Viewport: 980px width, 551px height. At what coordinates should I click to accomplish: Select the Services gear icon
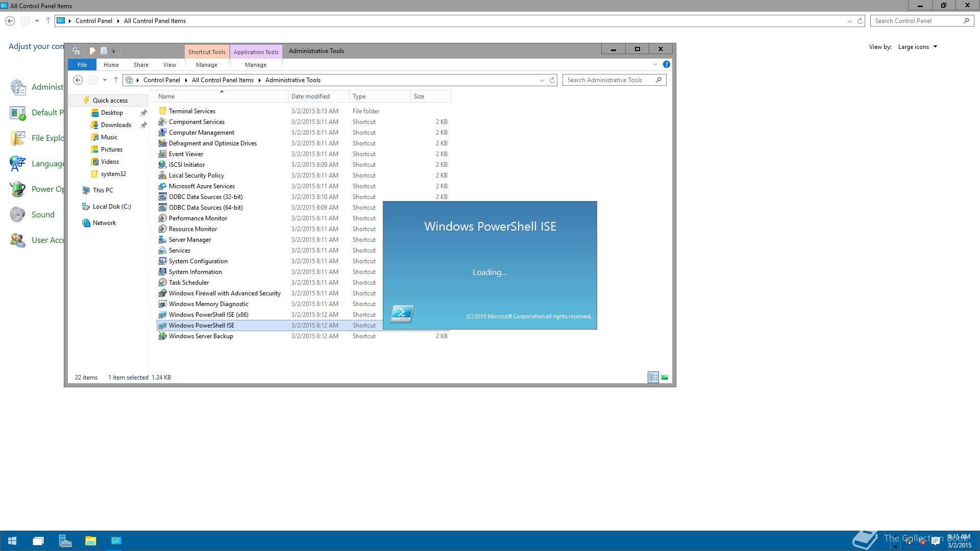click(x=162, y=251)
